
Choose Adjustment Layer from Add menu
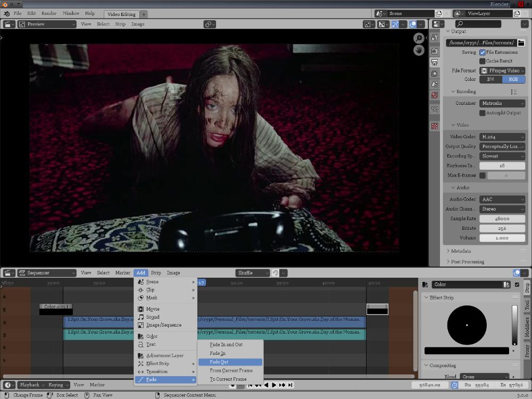(166, 355)
